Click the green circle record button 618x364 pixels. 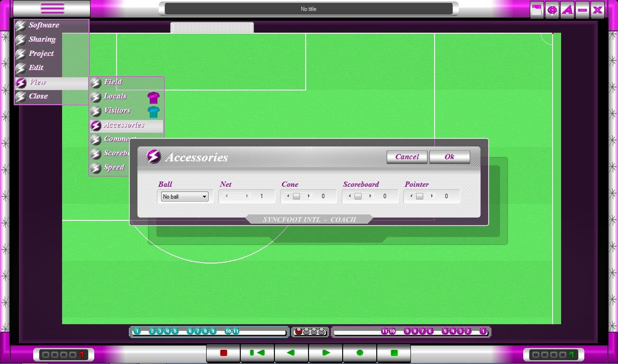(360, 353)
